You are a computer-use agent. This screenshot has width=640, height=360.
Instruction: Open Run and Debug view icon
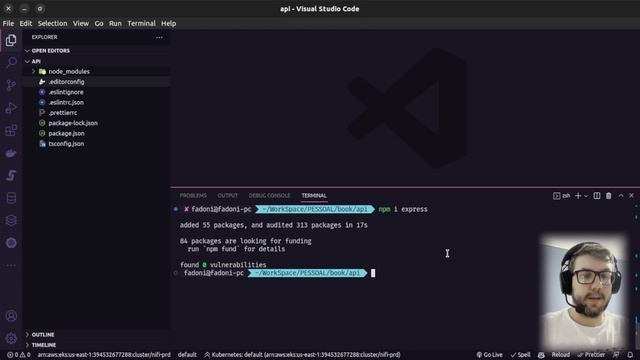pyautogui.click(x=11, y=108)
